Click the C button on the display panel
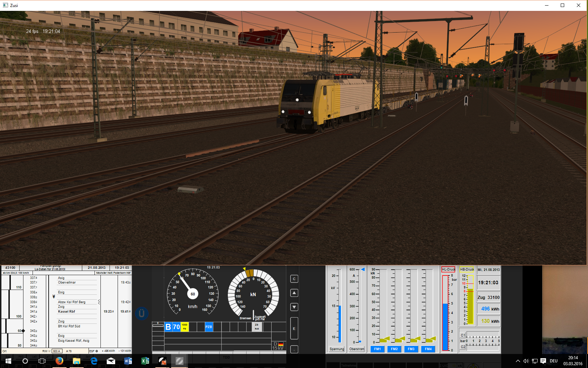The image size is (588, 368). tap(294, 279)
